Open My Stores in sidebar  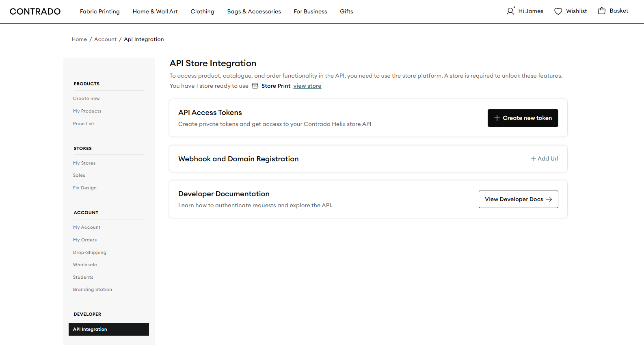click(x=84, y=163)
